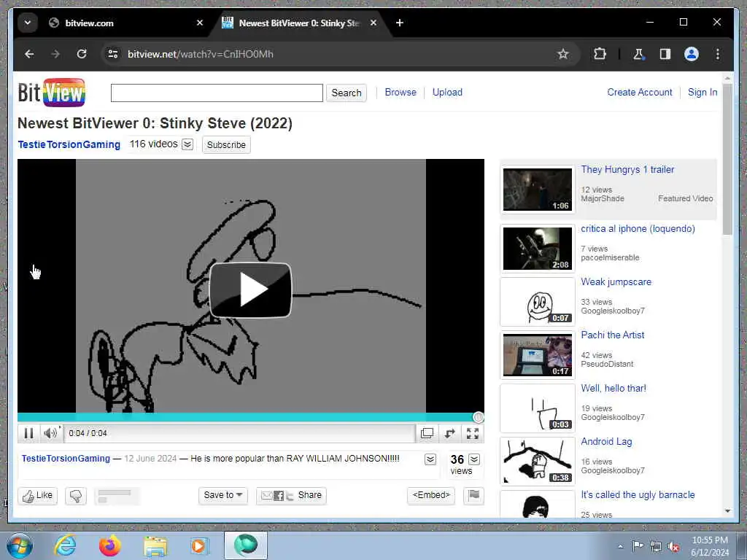Toggle pop-out player window icon
The height and width of the screenshot is (560, 747).
pos(427,433)
